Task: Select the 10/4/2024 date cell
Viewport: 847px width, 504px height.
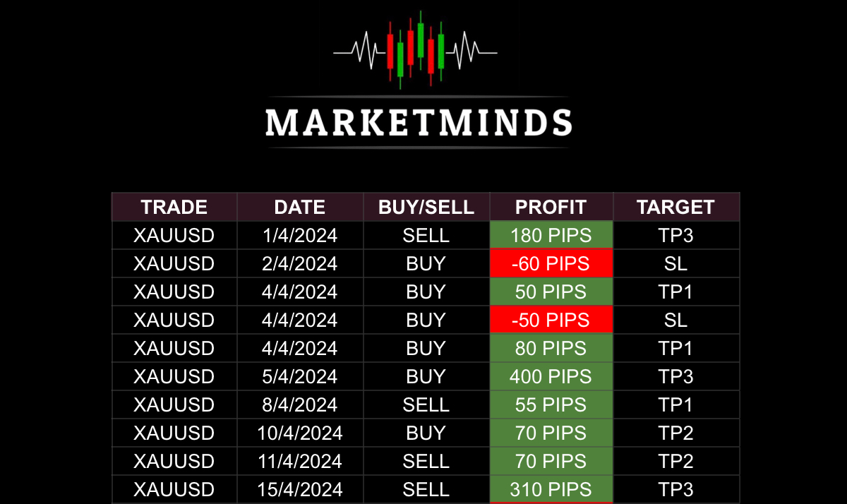Action: 300,433
